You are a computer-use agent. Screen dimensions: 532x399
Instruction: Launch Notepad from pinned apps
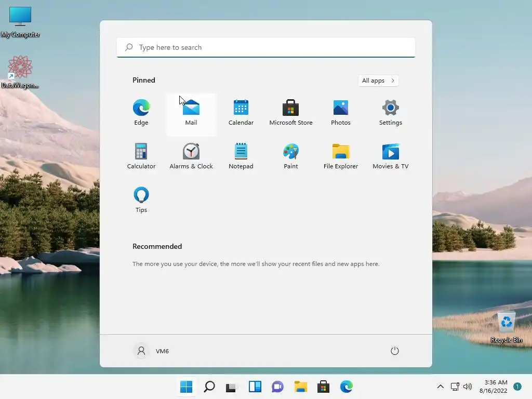tap(241, 156)
